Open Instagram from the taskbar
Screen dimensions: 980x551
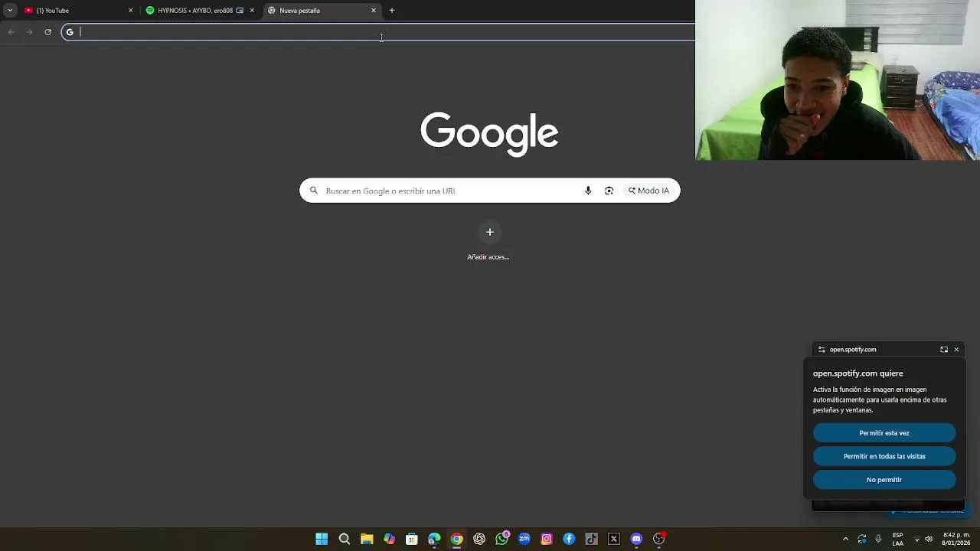point(547,539)
